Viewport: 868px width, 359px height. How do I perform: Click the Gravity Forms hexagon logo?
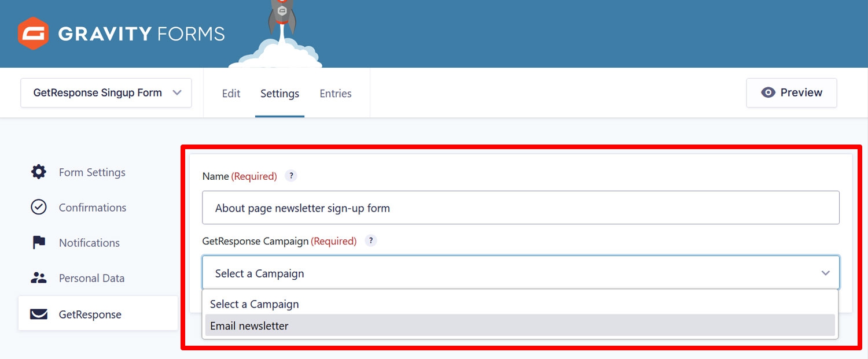[x=33, y=33]
